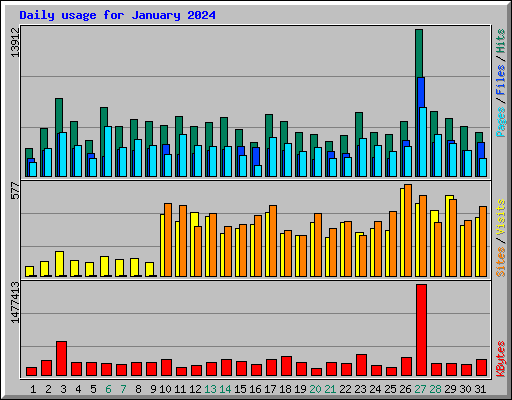Click the chart title 'Daily usage for January 2024'
The width and height of the screenshot is (512, 400).
(x=117, y=15)
